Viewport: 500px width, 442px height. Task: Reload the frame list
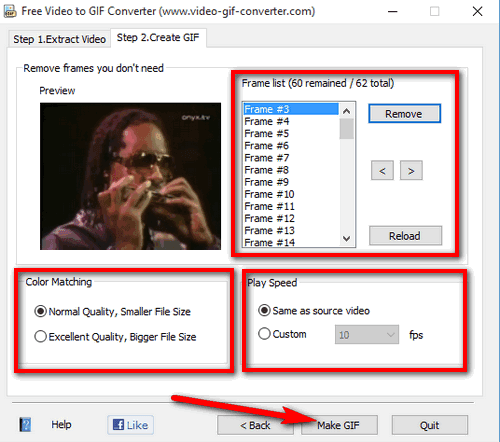pos(405,236)
